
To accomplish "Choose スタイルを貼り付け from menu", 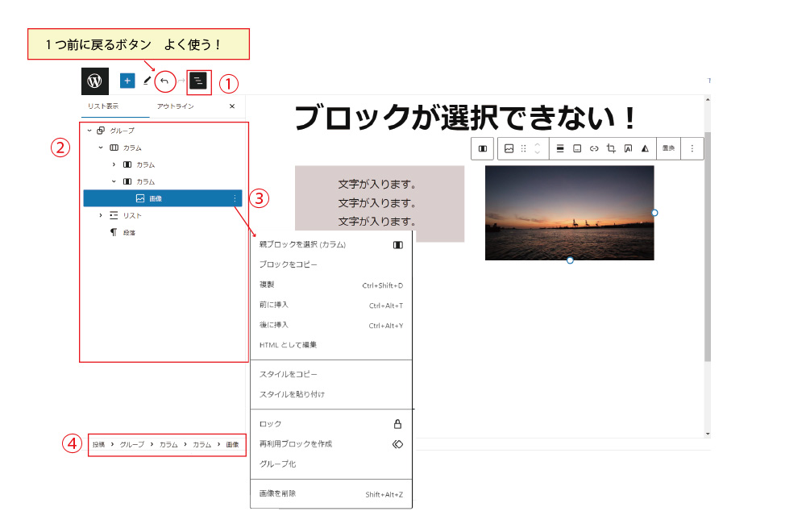I will pyautogui.click(x=331, y=394).
